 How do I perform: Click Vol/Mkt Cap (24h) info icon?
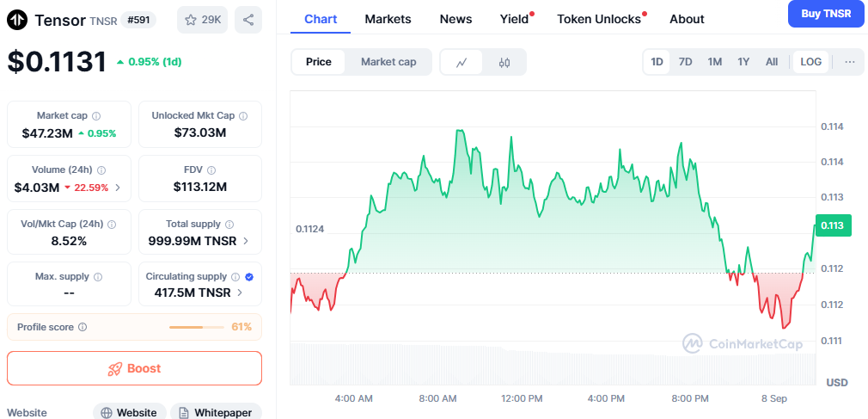pyautogui.click(x=112, y=225)
